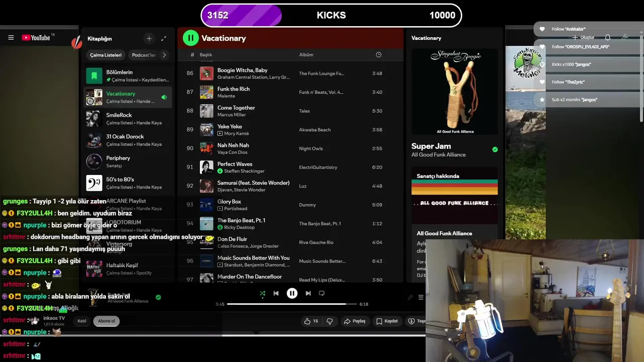The image size is (644, 362).
Task: Click the star icon on Sub x2 months alert
Action: (542, 100)
